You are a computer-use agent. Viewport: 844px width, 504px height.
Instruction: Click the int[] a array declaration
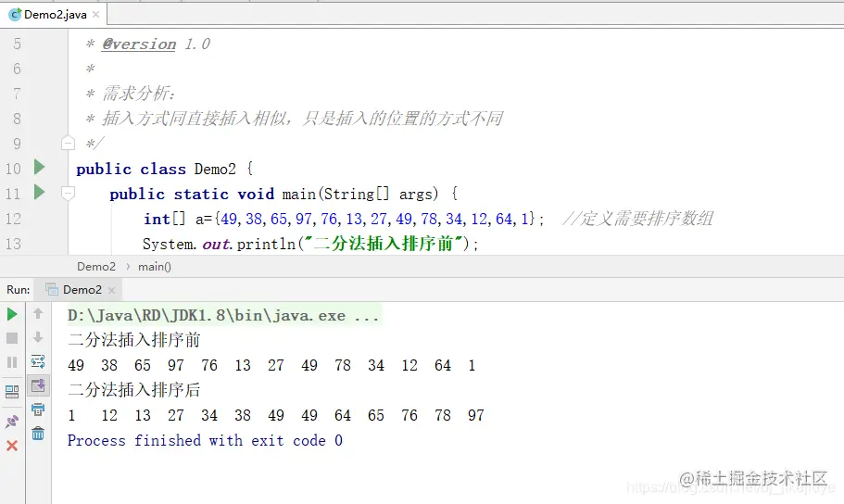pos(344,219)
